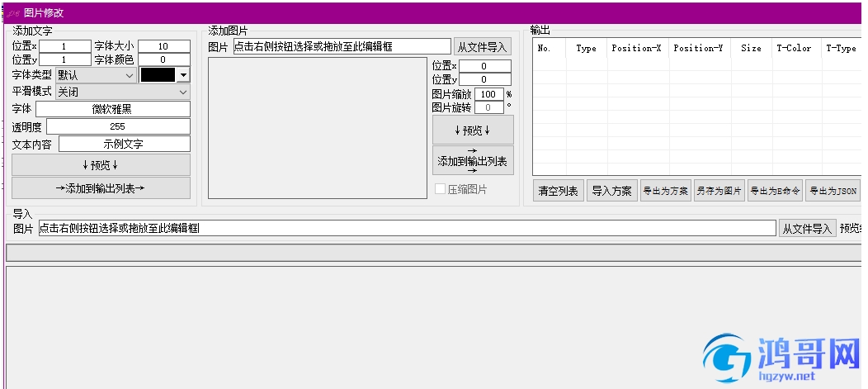Image resolution: width=868 pixels, height=389 pixels.
Task: Click the 导出为E命令 button
Action: tap(775, 191)
